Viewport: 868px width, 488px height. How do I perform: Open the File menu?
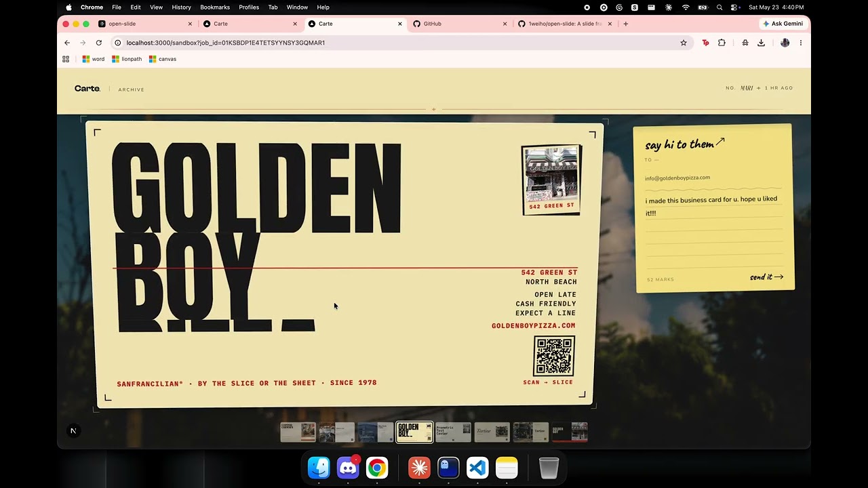pyautogui.click(x=117, y=7)
